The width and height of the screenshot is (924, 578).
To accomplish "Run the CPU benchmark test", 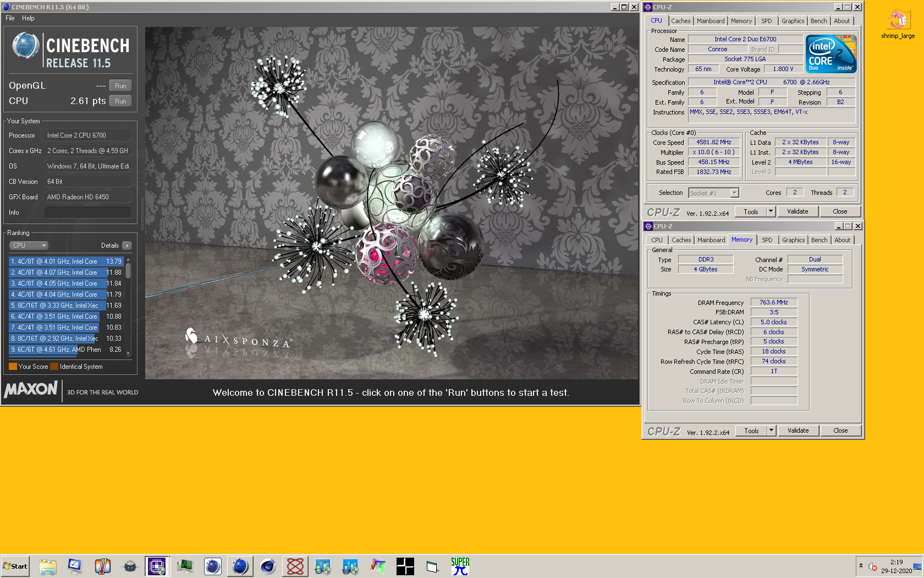I will pos(120,101).
